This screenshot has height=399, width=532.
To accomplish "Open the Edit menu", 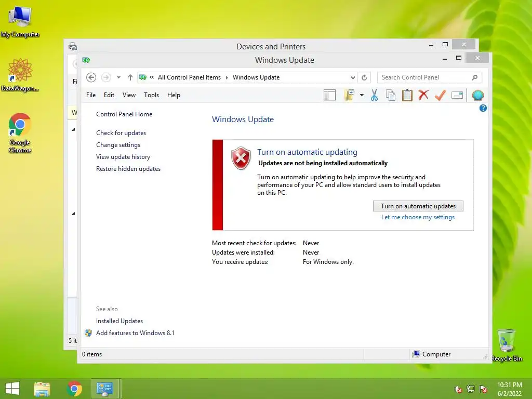I will [x=109, y=95].
